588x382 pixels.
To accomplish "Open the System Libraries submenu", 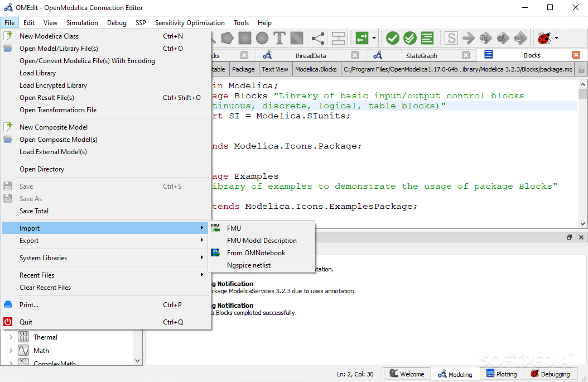I will click(105, 258).
